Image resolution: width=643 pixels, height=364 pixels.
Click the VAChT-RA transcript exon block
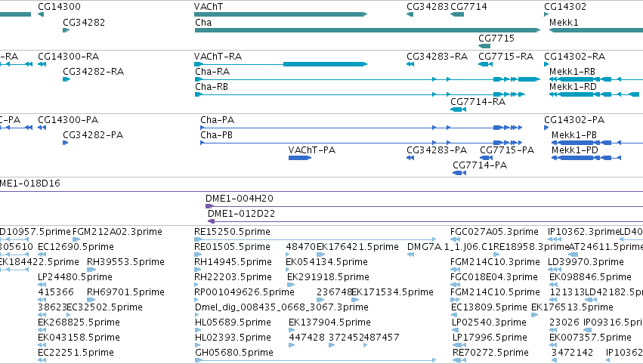pos(325,64)
